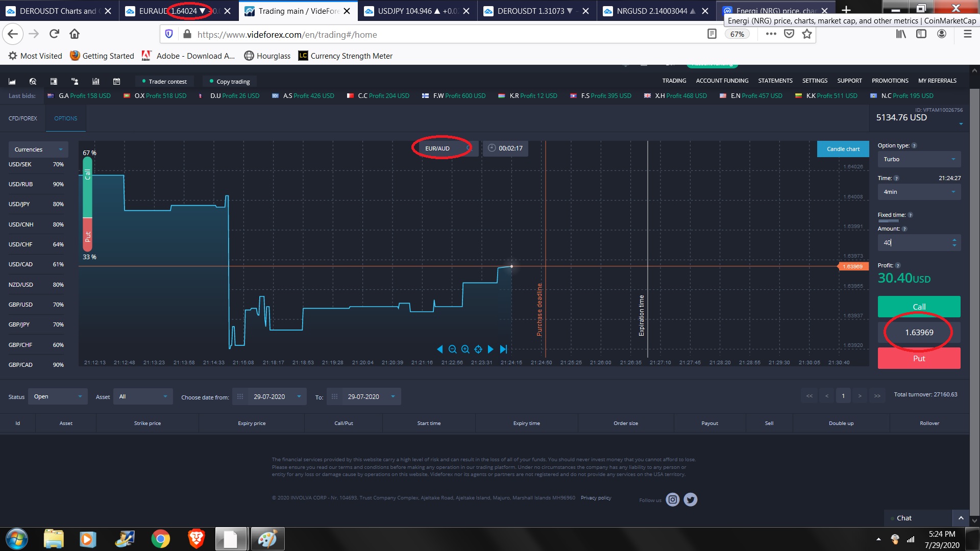Toggle the Copy trading indicator
This screenshot has height=551, width=980.
230,82
